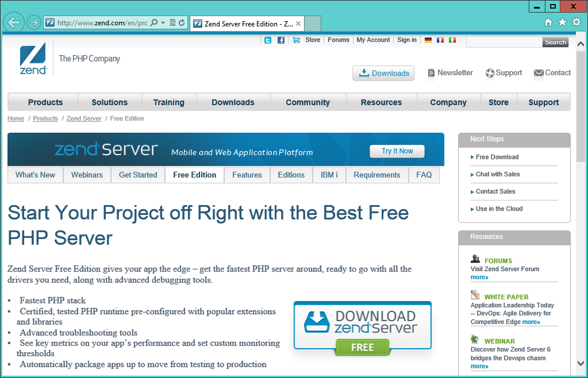Click the Downloads button with arrow icon
The height and width of the screenshot is (378, 588).
[x=383, y=73]
